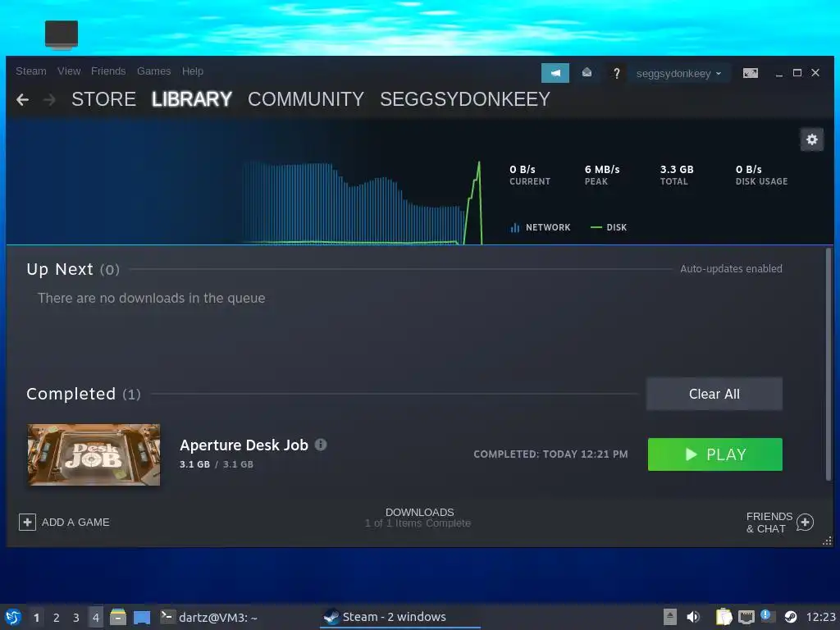Click the window resize grip corner
840x630 pixels.
(827, 541)
